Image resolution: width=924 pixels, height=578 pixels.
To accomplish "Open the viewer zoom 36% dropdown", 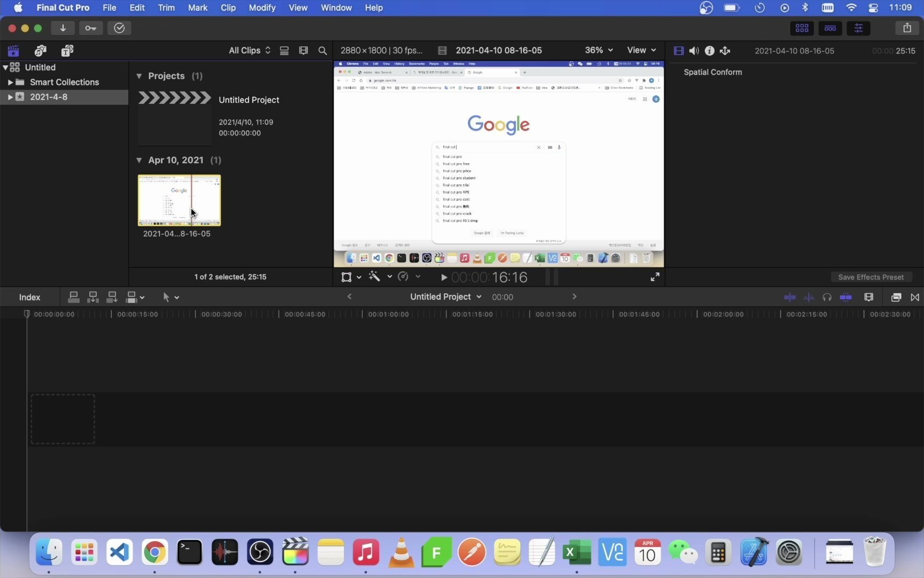I will (599, 50).
